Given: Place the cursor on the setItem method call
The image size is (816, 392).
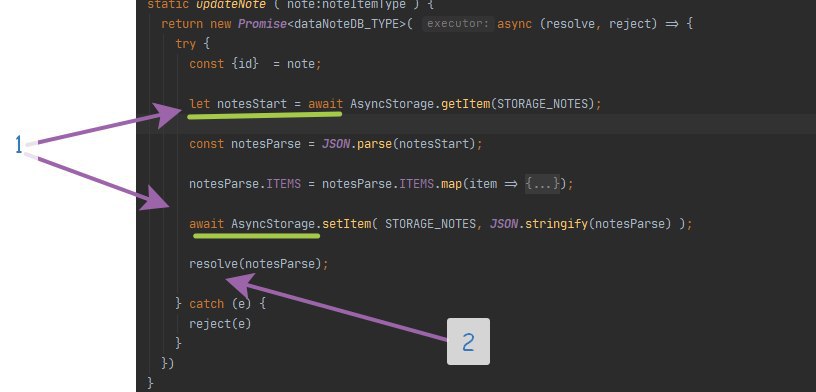Looking at the screenshot, I should click(347, 224).
